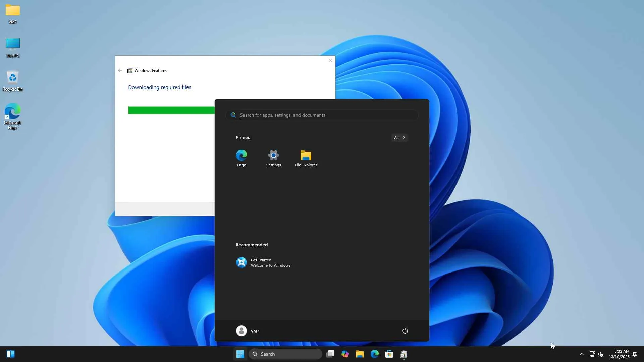Open Microsoft Edge from taskbar
This screenshot has width=644, height=362.
click(x=375, y=354)
